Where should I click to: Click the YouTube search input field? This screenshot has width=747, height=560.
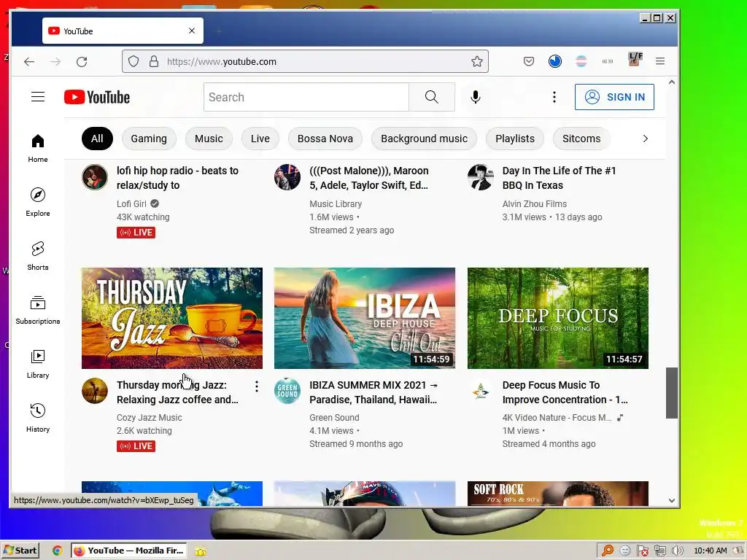306,97
